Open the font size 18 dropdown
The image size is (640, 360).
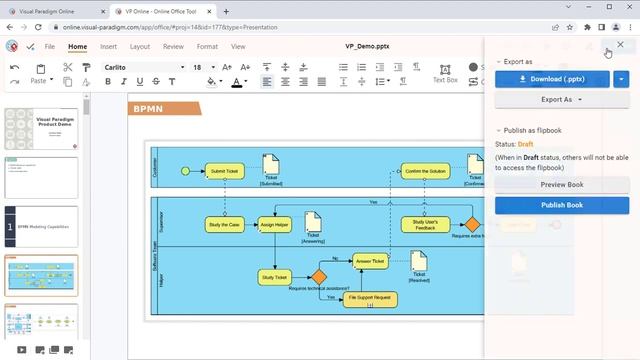[213, 67]
